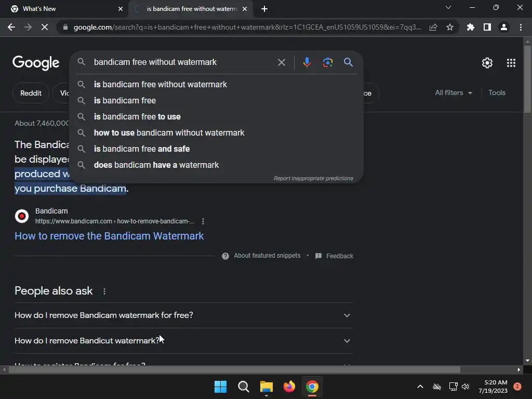Click Report inappropriate predictions link

313,178
